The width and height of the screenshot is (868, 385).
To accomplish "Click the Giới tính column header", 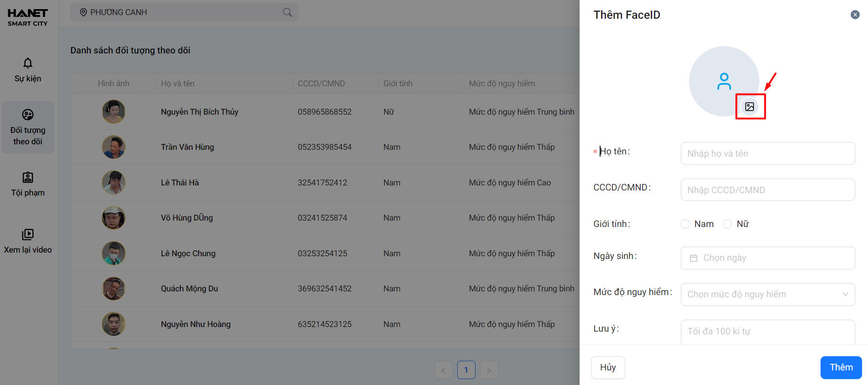I will [397, 84].
